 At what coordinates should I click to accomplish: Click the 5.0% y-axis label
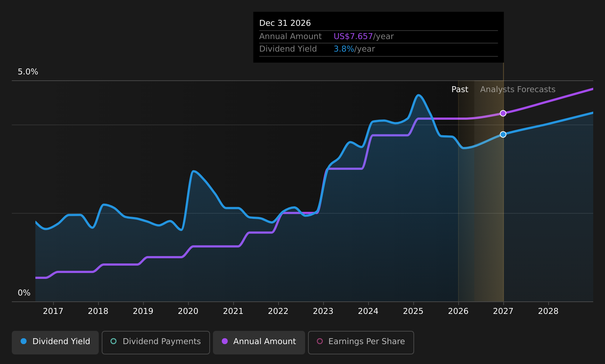28,72
